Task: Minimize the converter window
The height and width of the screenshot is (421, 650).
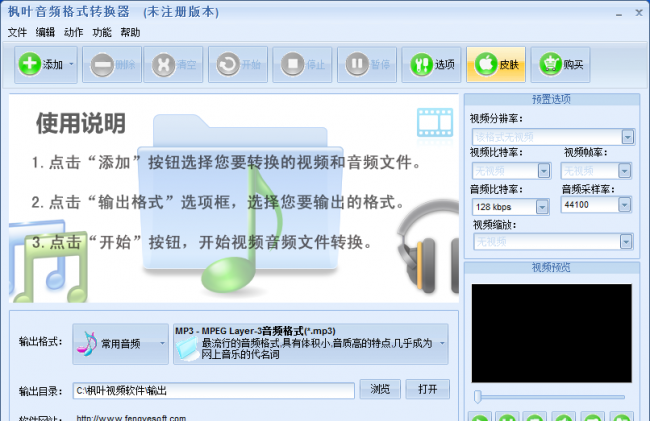Action: [x=619, y=14]
